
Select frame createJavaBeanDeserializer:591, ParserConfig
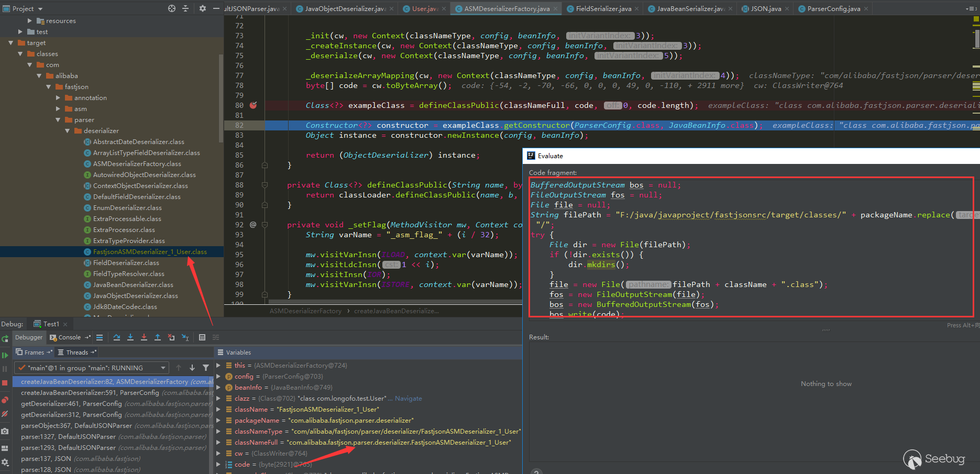90,393
